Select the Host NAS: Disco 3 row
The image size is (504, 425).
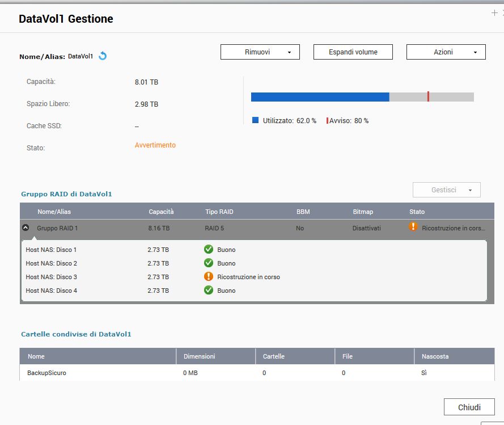pyautogui.click(x=52, y=277)
